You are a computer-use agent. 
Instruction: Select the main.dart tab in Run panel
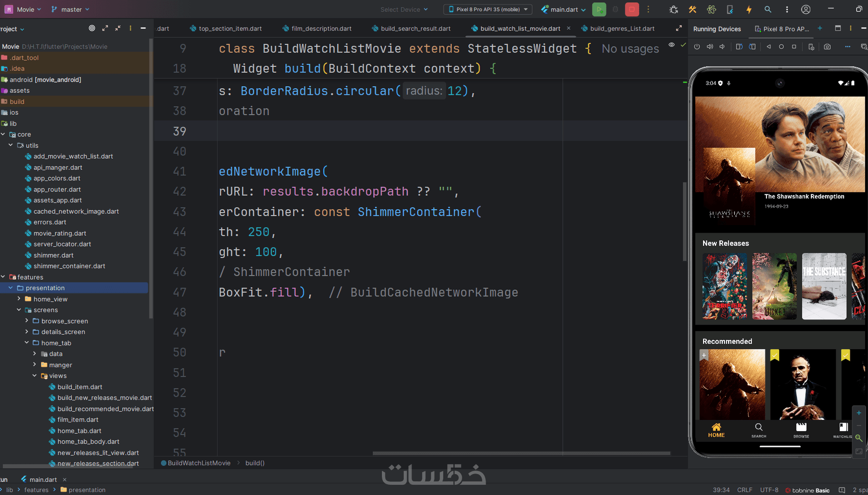pyautogui.click(x=39, y=480)
